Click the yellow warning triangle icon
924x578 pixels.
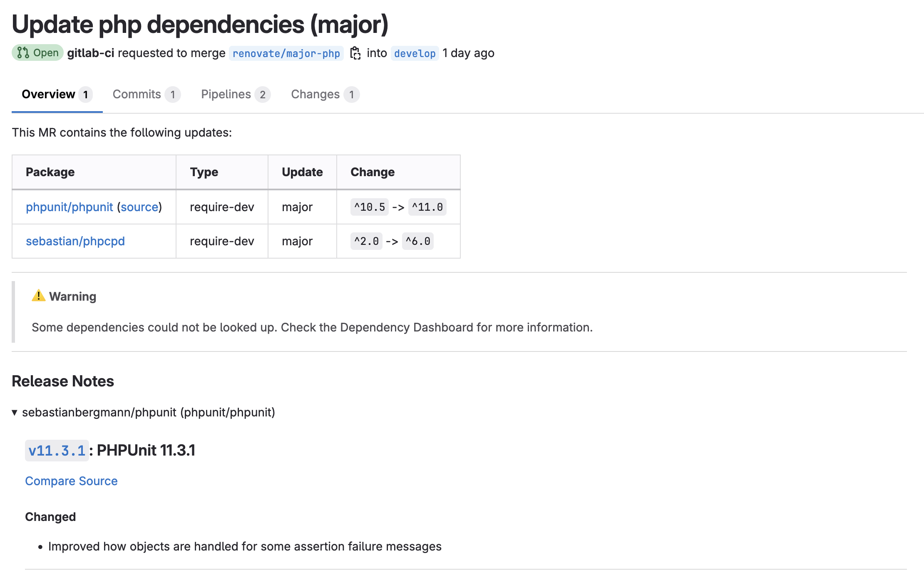[38, 296]
